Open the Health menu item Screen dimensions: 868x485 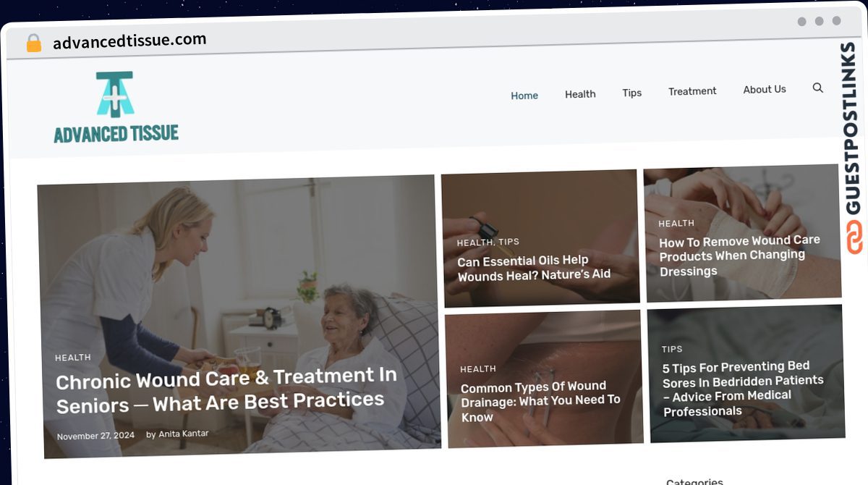click(580, 94)
